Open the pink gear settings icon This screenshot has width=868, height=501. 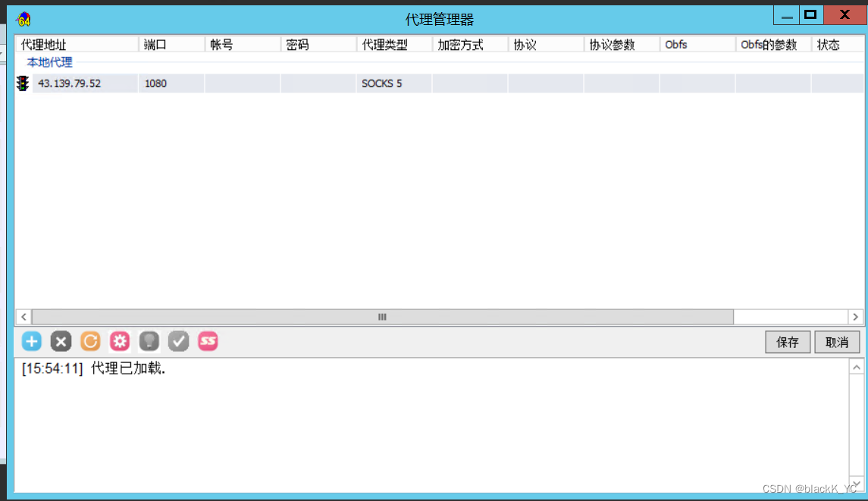(120, 342)
